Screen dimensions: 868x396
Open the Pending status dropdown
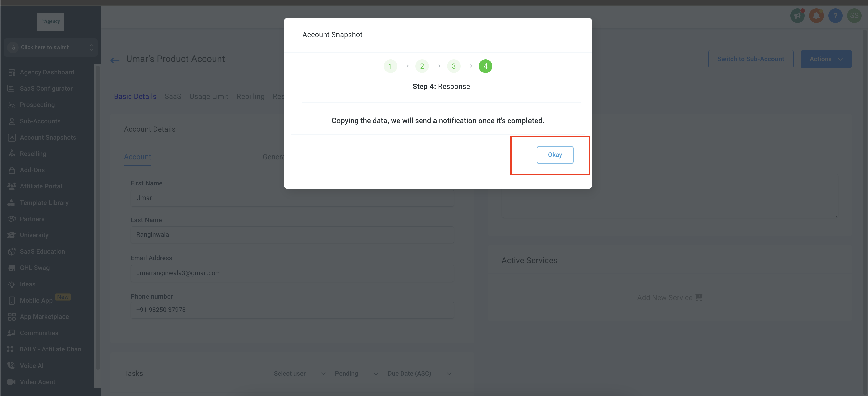click(356, 373)
